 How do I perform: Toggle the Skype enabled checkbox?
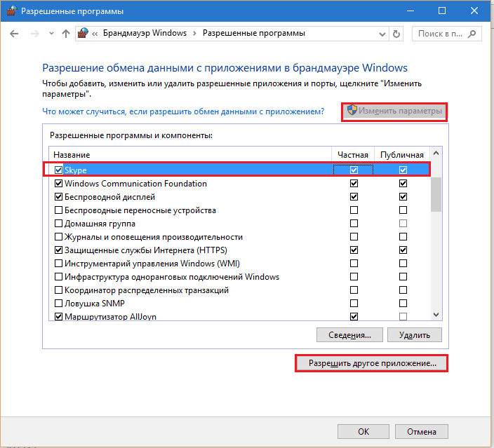[59, 170]
